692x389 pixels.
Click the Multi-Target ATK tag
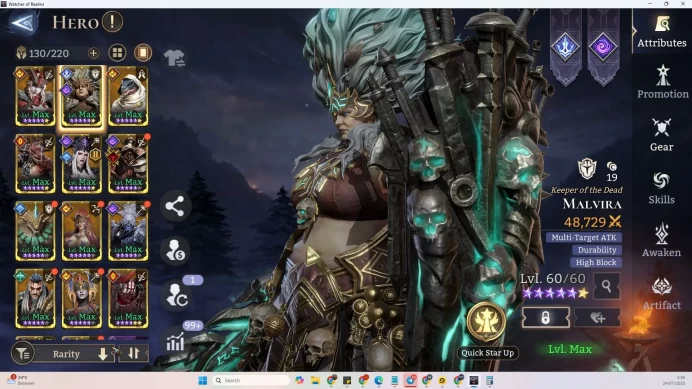coord(584,238)
